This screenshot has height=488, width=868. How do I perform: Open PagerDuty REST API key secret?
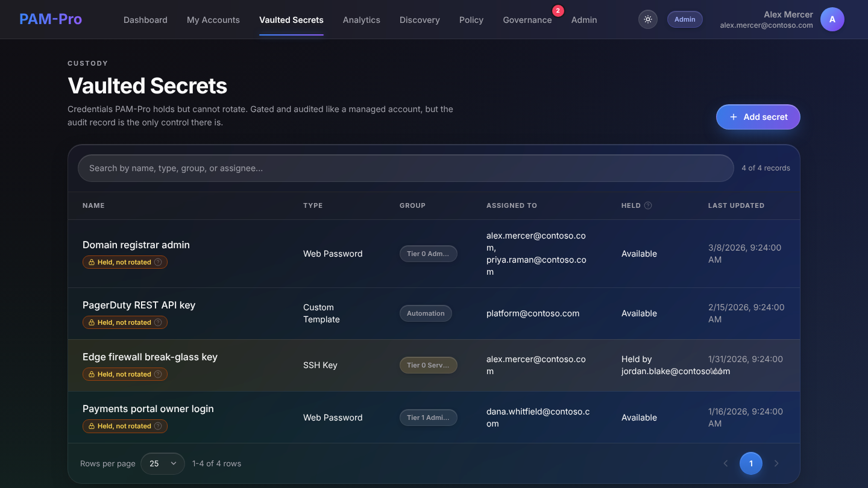[139, 305]
